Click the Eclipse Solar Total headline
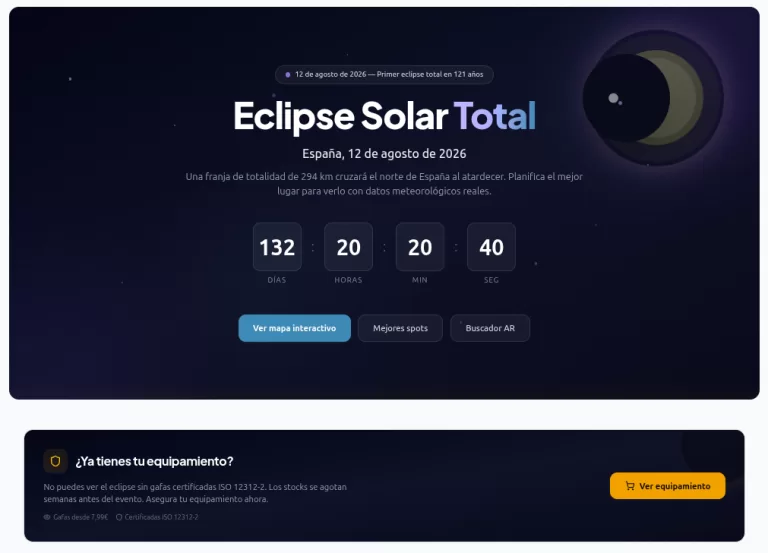Screen dimensions: 768x553 pyautogui.click(x=384, y=116)
